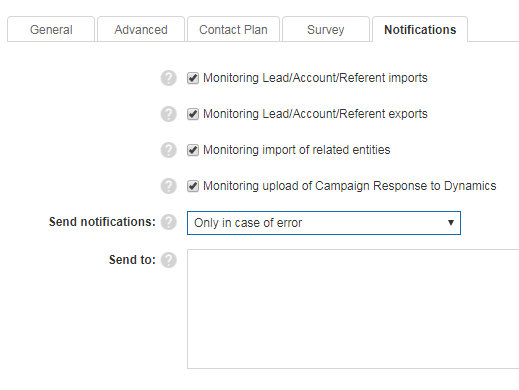Click inside the Send to text area
This screenshot has height=390, width=519.
pos(353,309)
